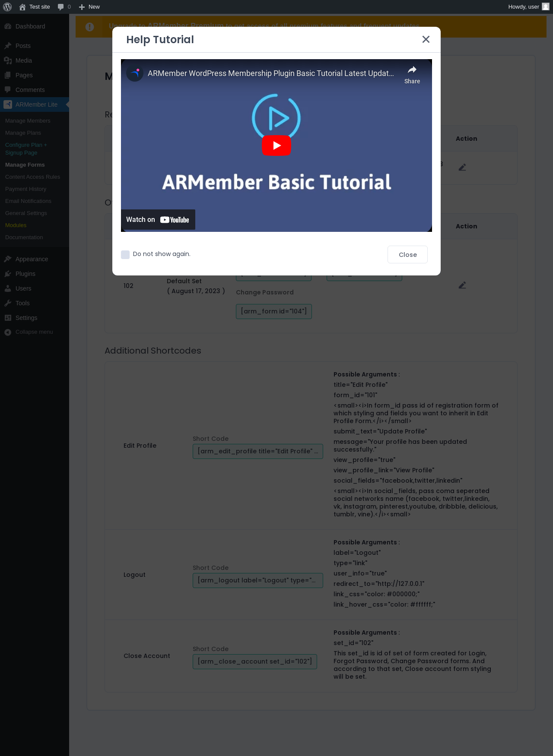The height and width of the screenshot is (756, 553).
Task: Click the user avatar in admin bar
Action: [546, 7]
